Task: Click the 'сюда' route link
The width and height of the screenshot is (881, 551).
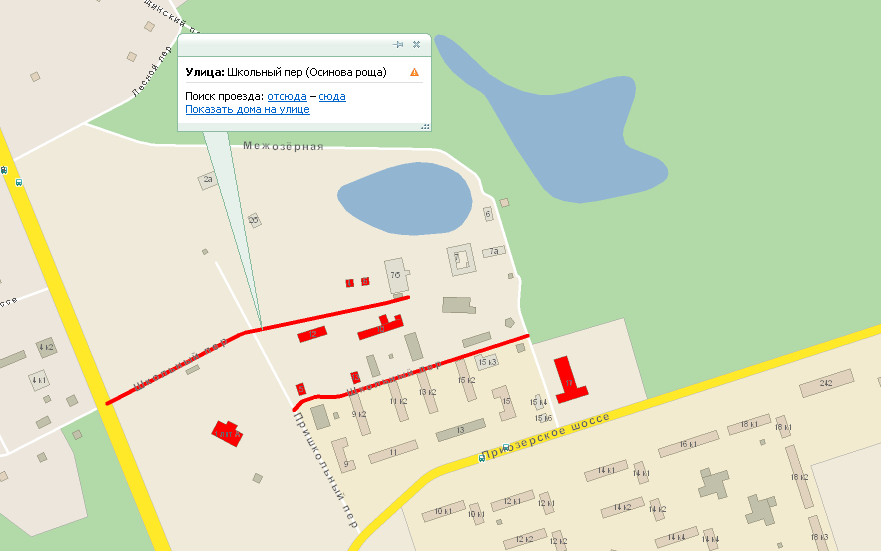Action: [332, 96]
